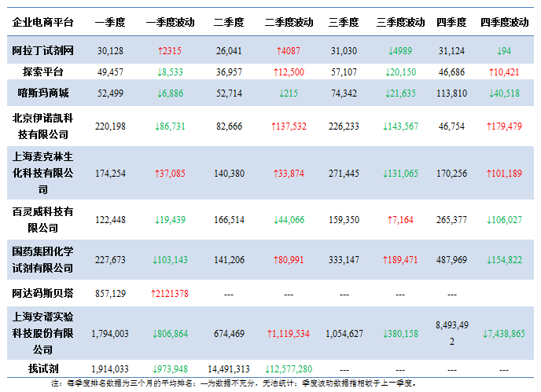Click the 找试剂 row label
The image size is (541, 392).
point(43,368)
